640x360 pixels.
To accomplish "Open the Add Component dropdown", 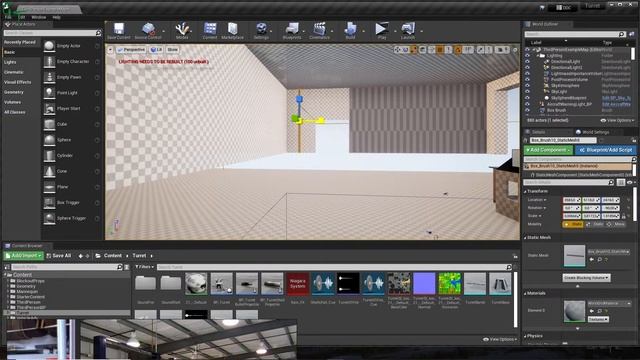I will click(548, 150).
